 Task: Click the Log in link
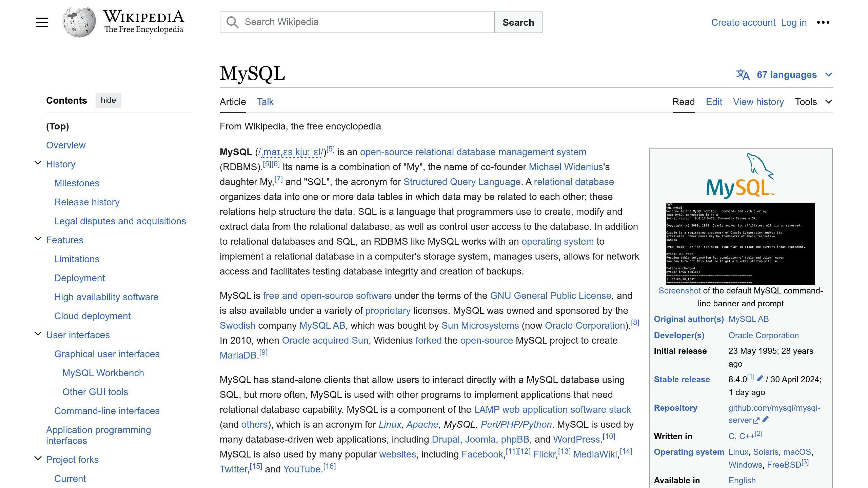coord(794,22)
